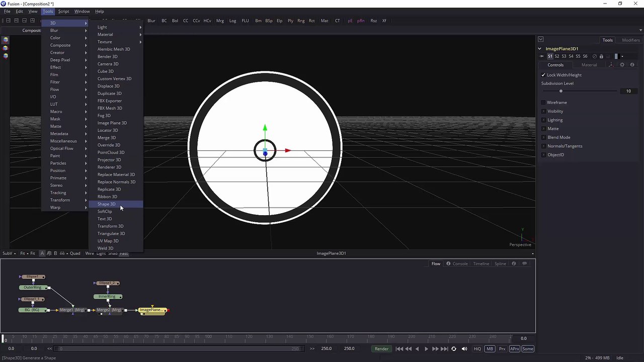Select the ImagePlane3D1 node in Flow
644x362 pixels.
coord(152,310)
